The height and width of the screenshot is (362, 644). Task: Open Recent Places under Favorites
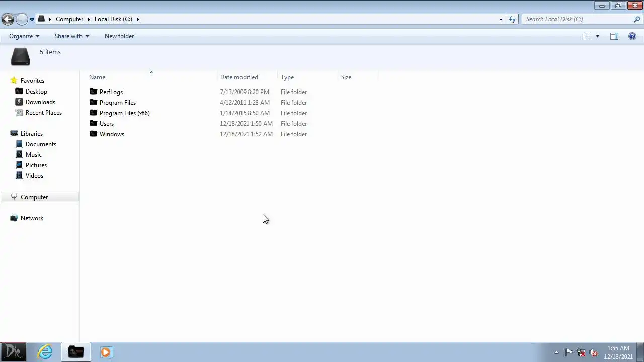click(44, 113)
